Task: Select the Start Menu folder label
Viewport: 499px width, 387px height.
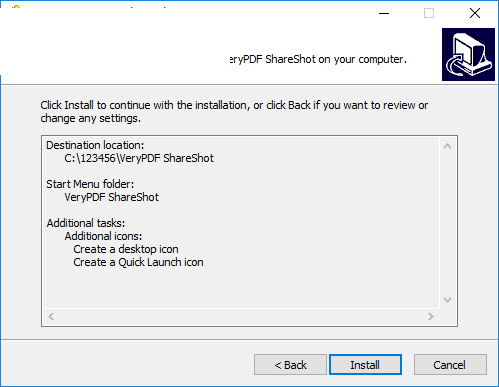Action: (90, 184)
